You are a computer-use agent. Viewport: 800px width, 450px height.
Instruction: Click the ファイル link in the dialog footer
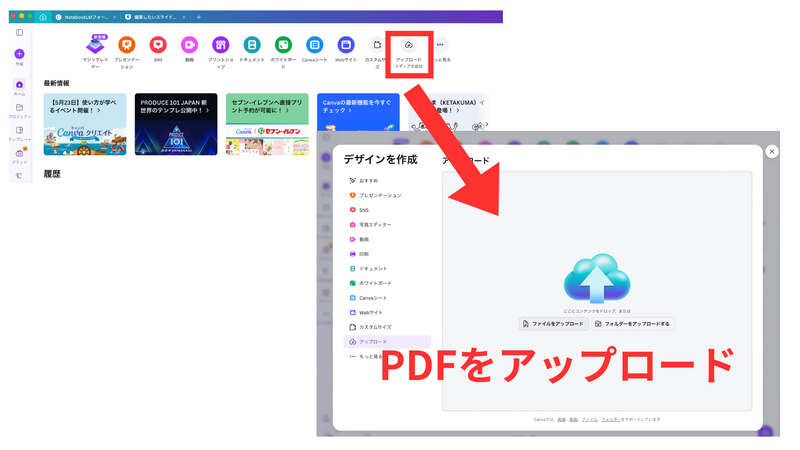589,420
